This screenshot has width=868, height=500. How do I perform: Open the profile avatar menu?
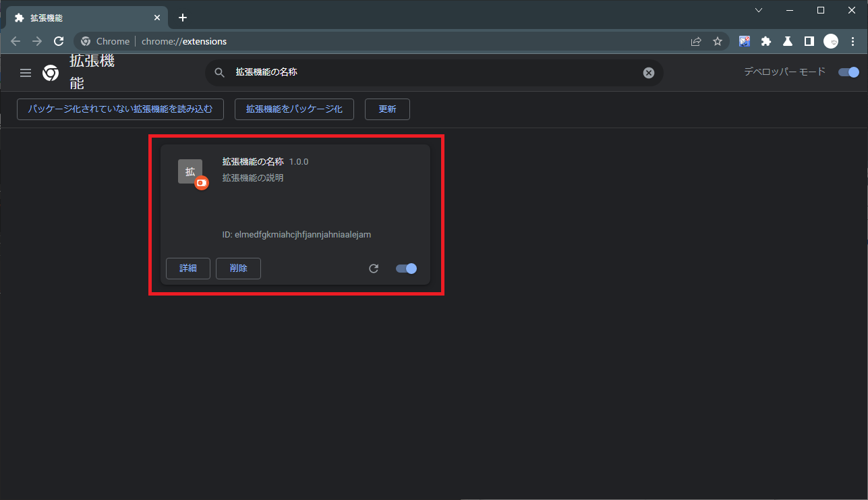click(831, 41)
